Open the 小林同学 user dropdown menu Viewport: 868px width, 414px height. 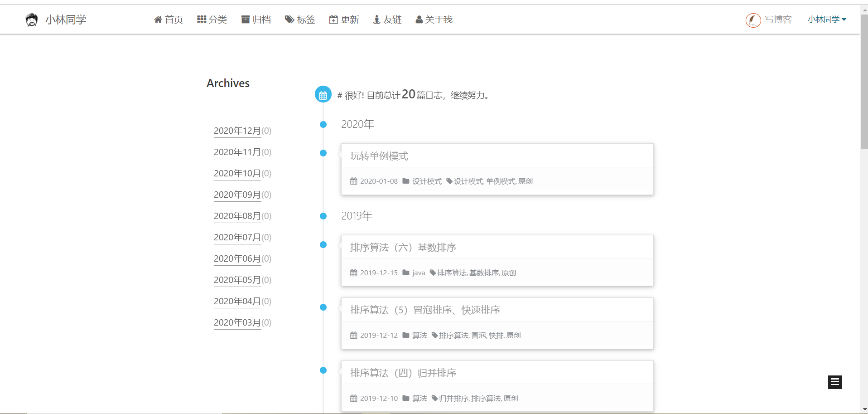click(x=827, y=19)
